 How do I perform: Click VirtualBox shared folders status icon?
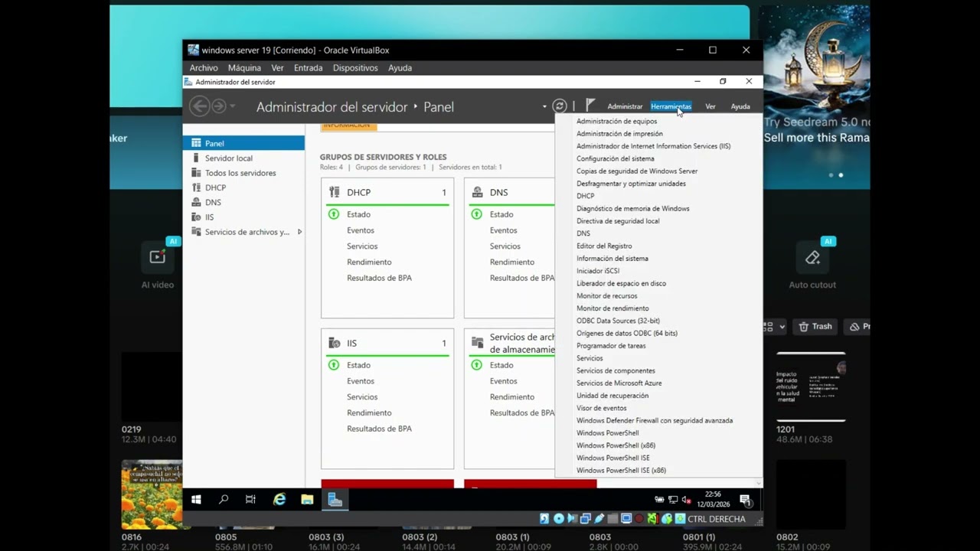click(x=612, y=519)
